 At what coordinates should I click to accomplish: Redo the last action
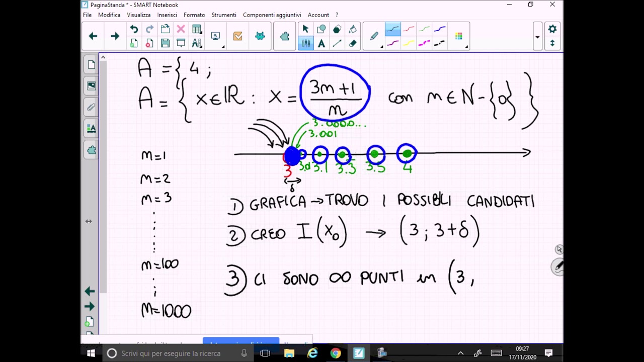pyautogui.click(x=149, y=29)
